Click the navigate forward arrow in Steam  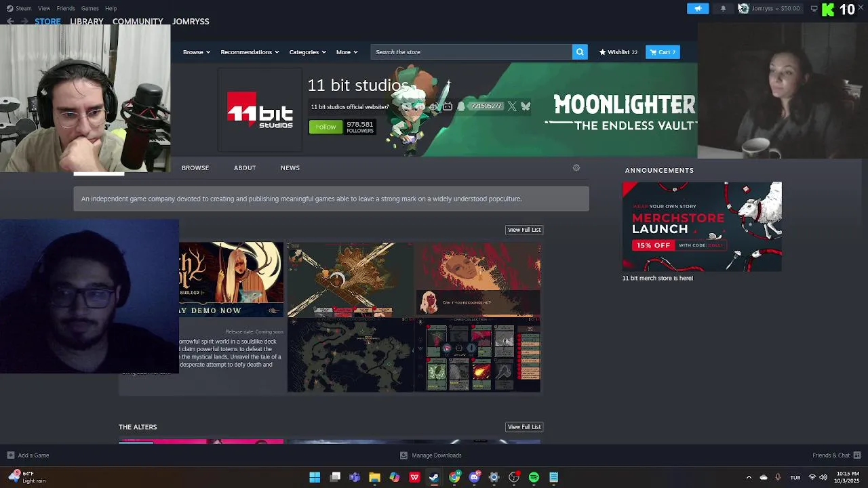click(x=24, y=21)
